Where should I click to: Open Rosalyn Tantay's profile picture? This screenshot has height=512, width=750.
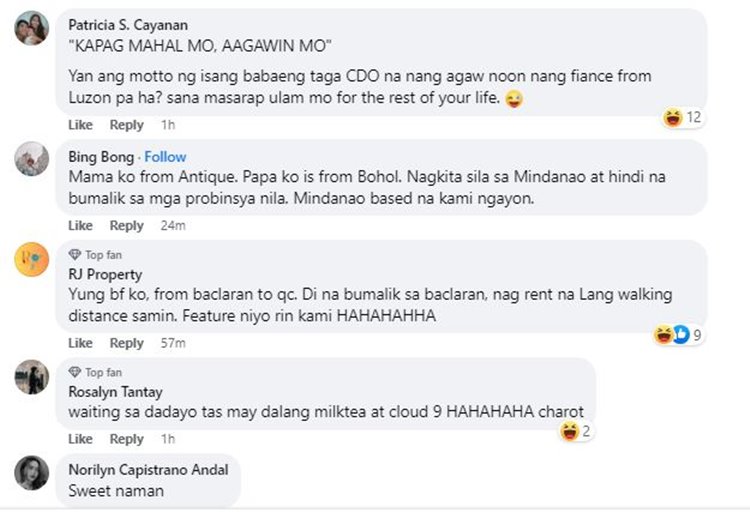[32, 376]
